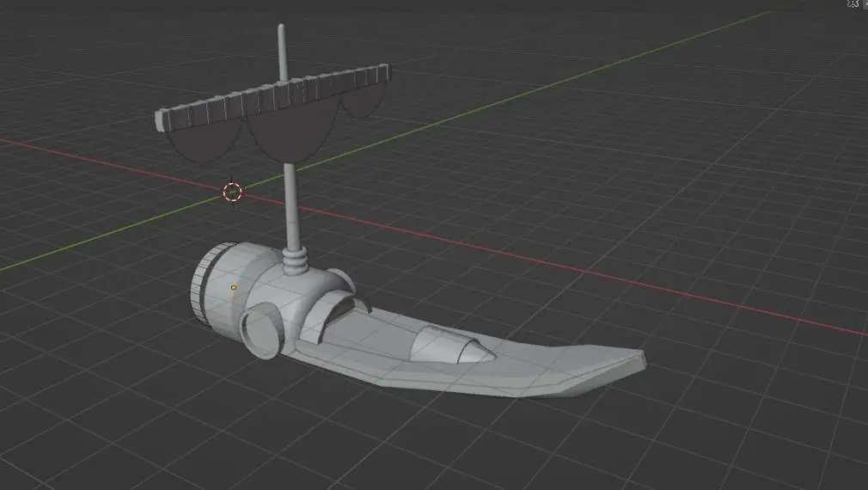Click the snapping options icon at top right
Image resolution: width=868 pixels, height=490 pixels.
853,4
